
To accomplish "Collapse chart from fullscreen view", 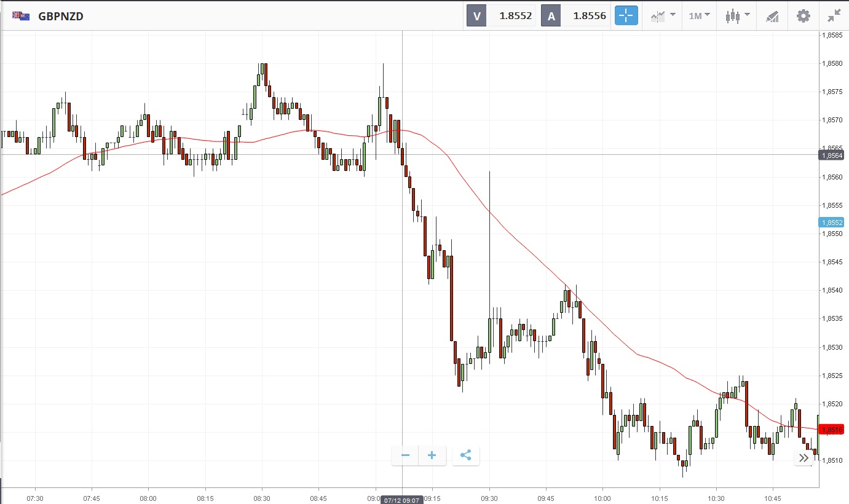I will coord(834,16).
